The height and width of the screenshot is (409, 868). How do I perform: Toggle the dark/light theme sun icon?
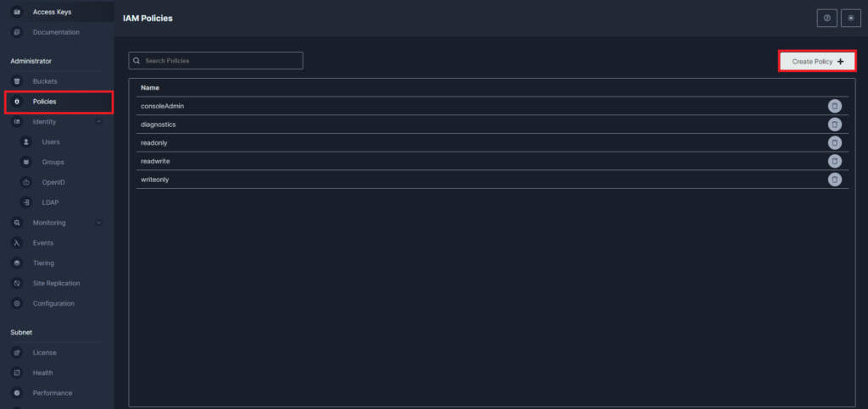851,19
